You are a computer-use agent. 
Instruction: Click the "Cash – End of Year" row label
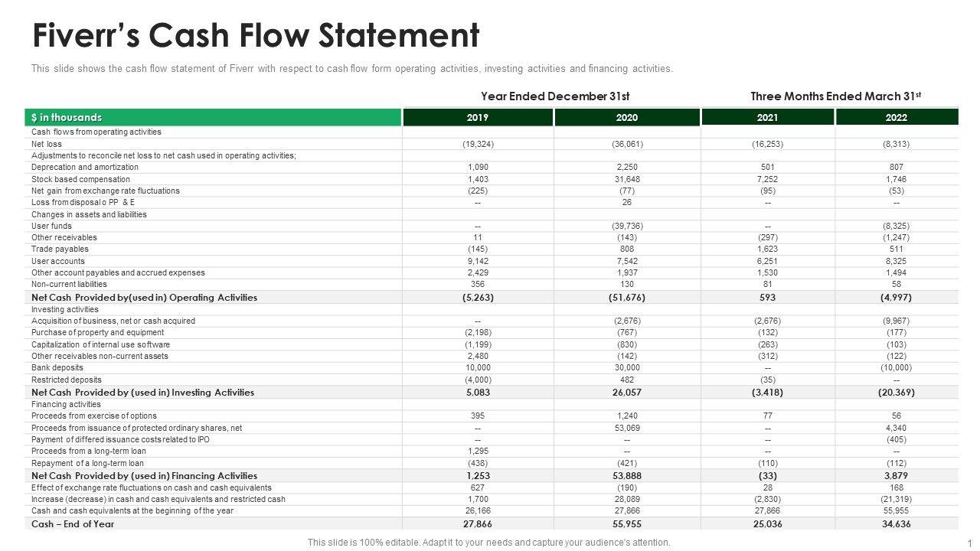[73, 524]
